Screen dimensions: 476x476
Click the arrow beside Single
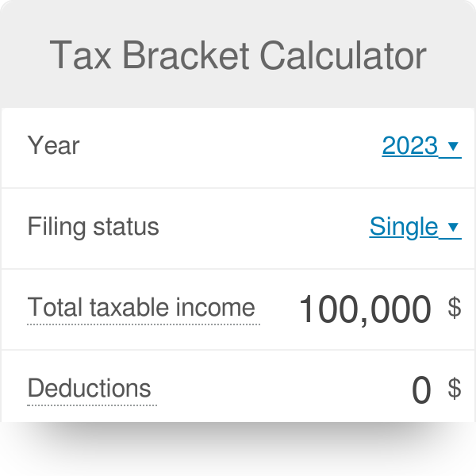pos(454,228)
